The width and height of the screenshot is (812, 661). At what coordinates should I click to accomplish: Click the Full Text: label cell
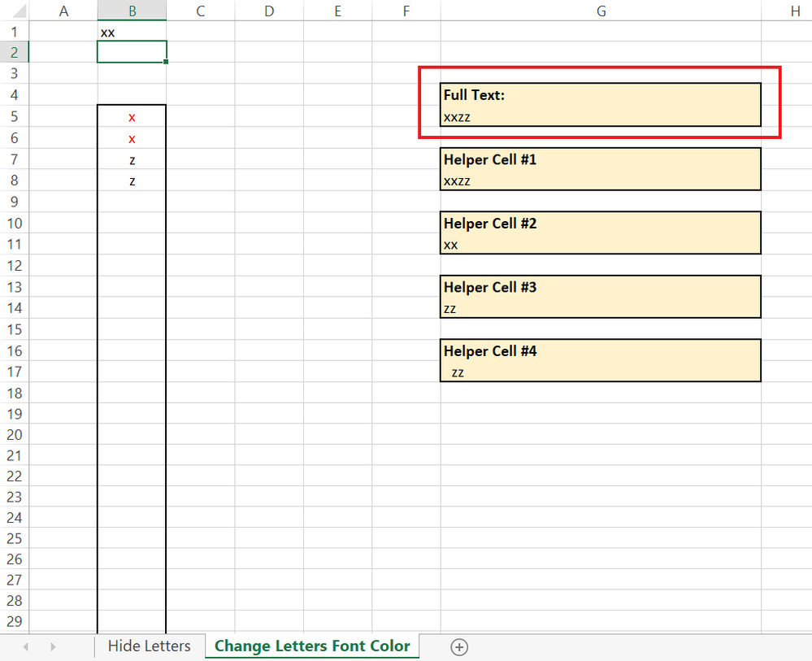pos(601,95)
